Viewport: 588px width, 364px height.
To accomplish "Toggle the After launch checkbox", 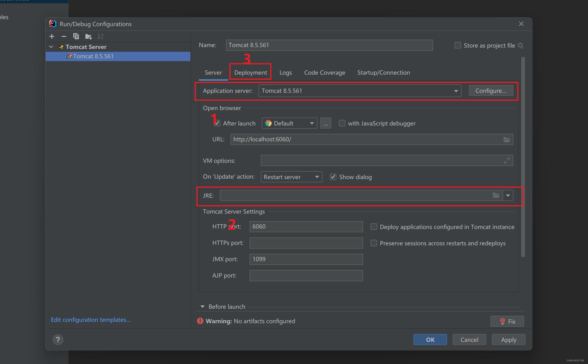I will coord(217,123).
